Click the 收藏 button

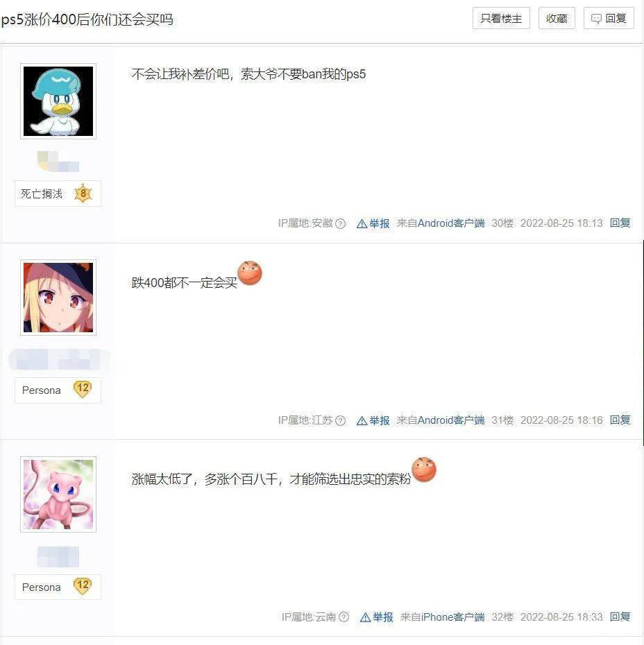coord(557,19)
